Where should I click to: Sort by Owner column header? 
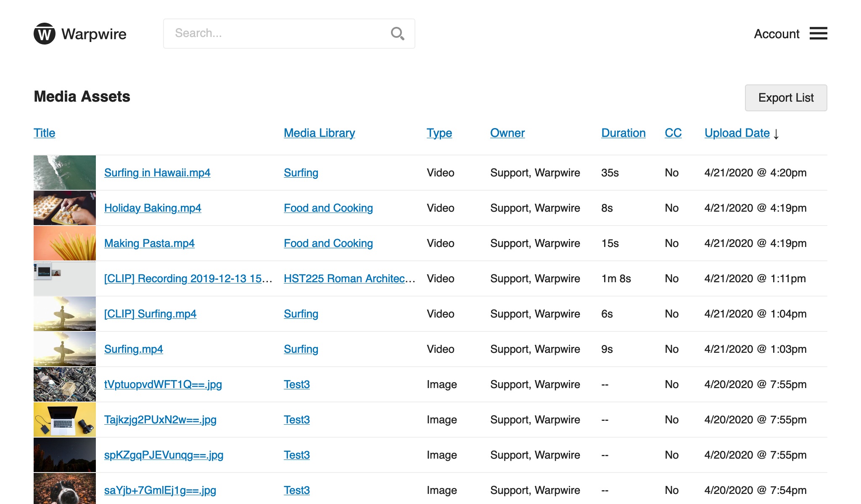point(507,133)
